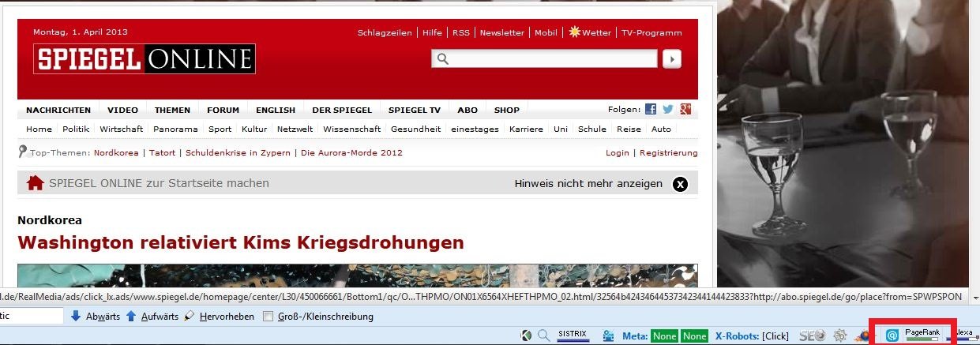Open the ABO menu tab
The height and width of the screenshot is (345, 980).
[467, 110]
